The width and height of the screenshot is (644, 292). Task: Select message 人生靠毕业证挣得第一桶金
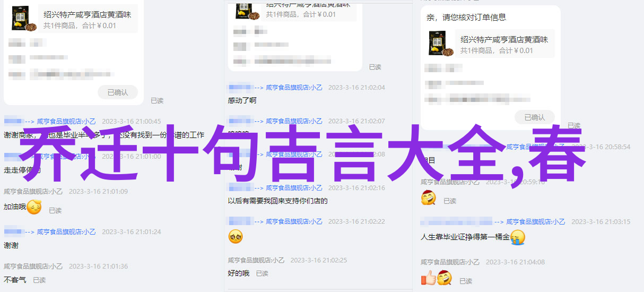[465, 237]
